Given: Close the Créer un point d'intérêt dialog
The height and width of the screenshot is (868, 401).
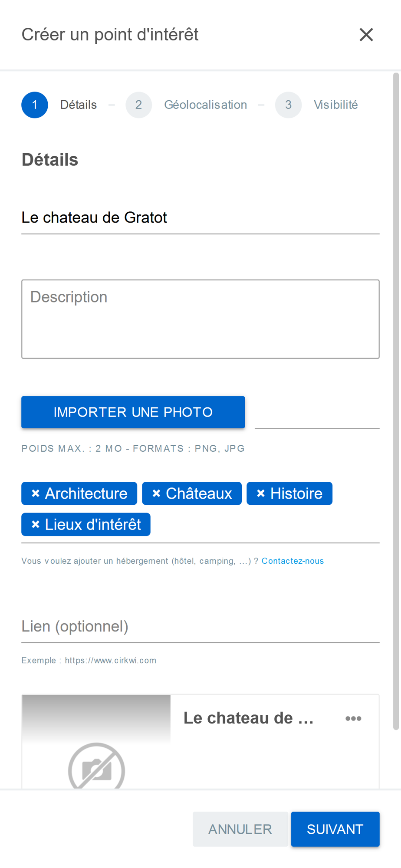Looking at the screenshot, I should click(366, 35).
